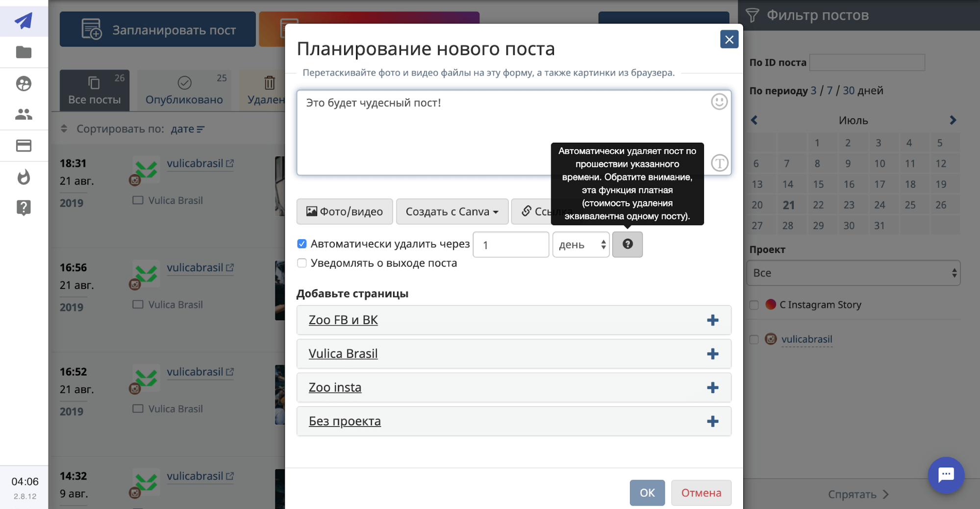Filter by 7 days period
This screenshot has height=509, width=980.
pyautogui.click(x=829, y=91)
